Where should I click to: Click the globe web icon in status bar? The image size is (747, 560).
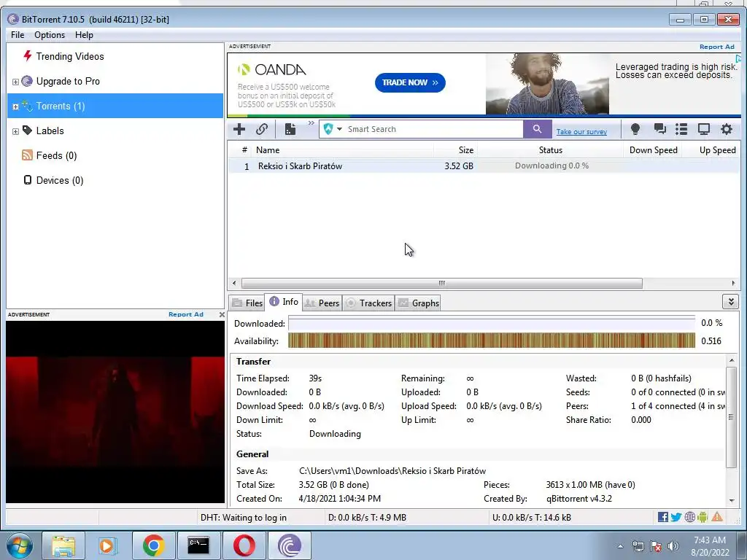pyautogui.click(x=689, y=517)
